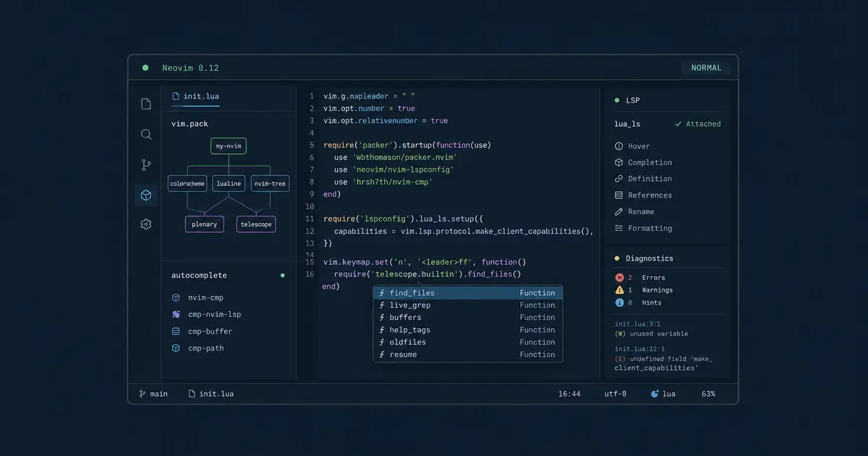
Task: Select the lualine graph node
Action: pyautogui.click(x=229, y=184)
